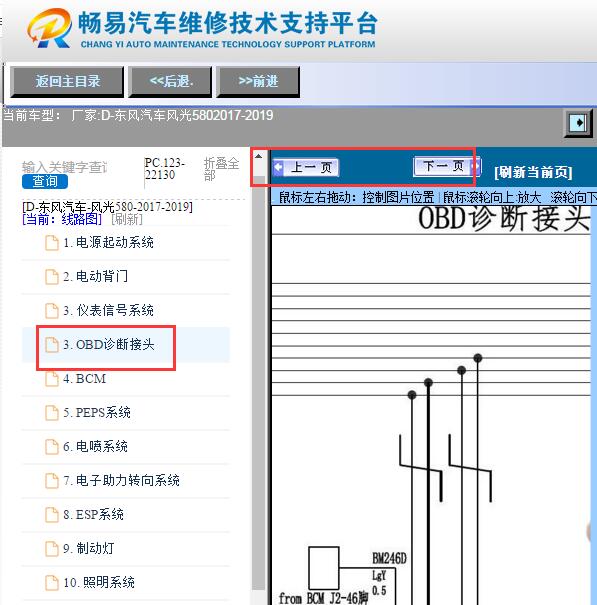Image resolution: width=597 pixels, height=605 pixels.
Task: Click the OBD诊断接头 wiring diagram image
Action: 431,405
